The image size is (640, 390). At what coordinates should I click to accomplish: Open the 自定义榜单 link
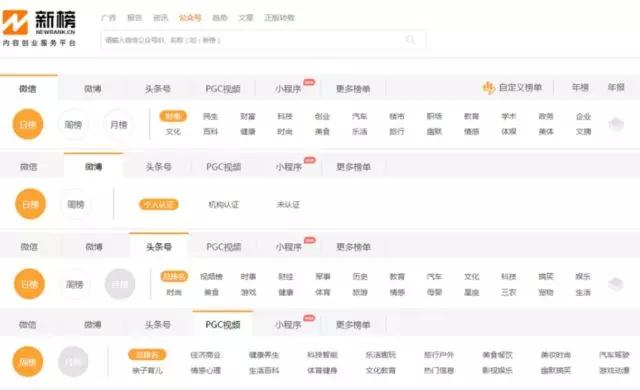point(520,87)
